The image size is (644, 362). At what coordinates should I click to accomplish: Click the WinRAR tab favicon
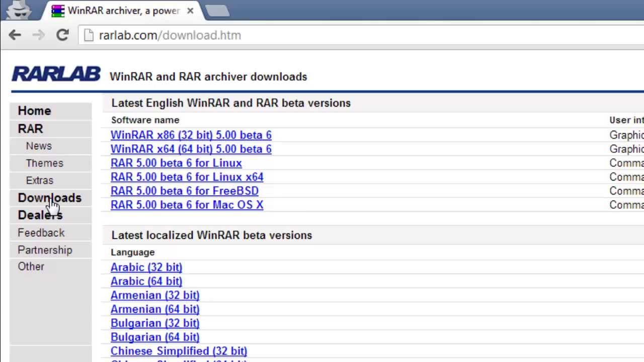pos(58,11)
